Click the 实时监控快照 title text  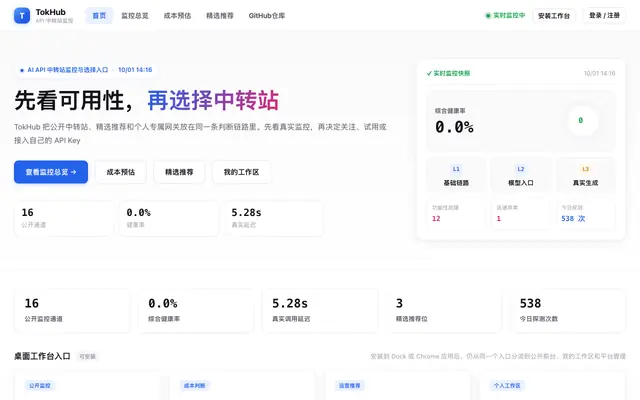coord(451,73)
